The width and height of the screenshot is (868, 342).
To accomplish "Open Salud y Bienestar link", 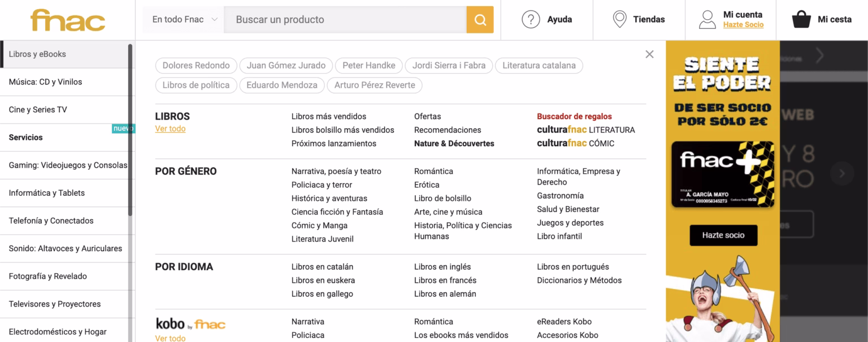I will [568, 209].
